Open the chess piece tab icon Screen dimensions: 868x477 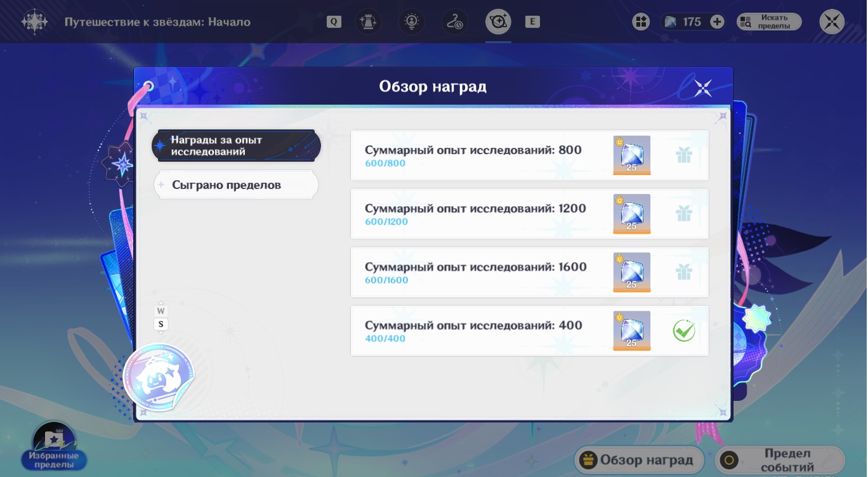(x=368, y=22)
